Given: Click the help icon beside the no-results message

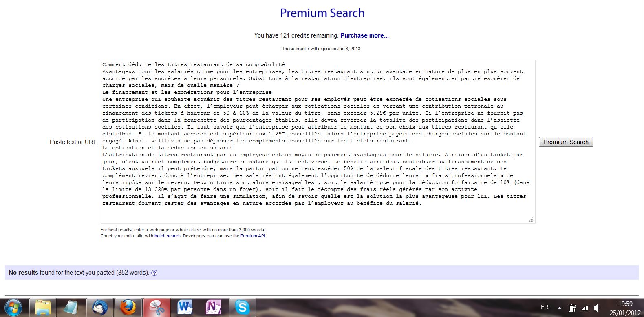Looking at the screenshot, I should coord(154,273).
